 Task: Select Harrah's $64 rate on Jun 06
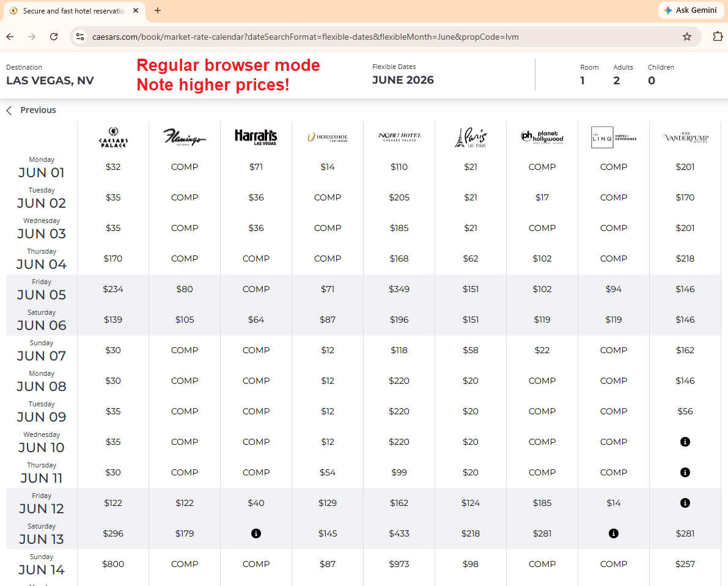pyautogui.click(x=256, y=320)
